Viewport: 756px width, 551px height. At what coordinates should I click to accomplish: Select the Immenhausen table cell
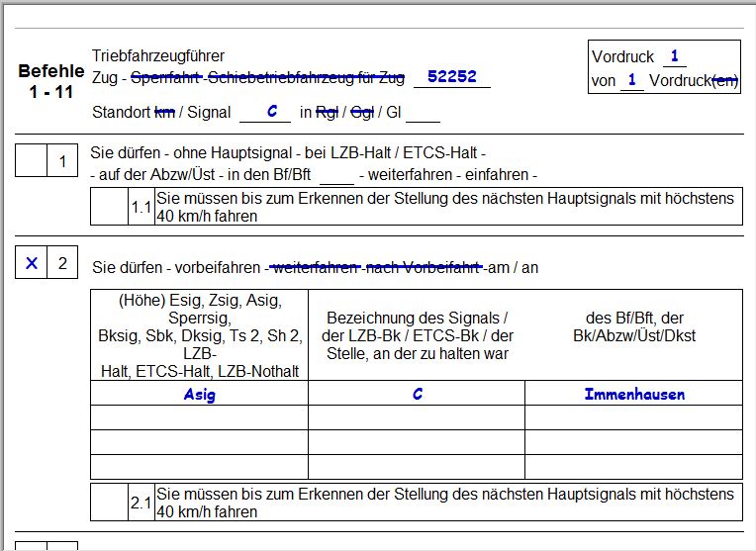pos(633,394)
